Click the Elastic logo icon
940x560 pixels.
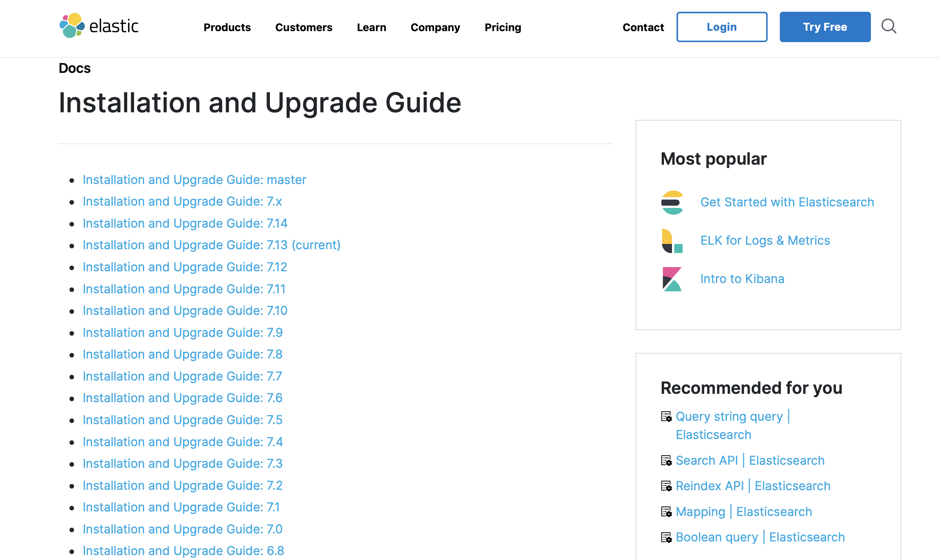(x=72, y=26)
